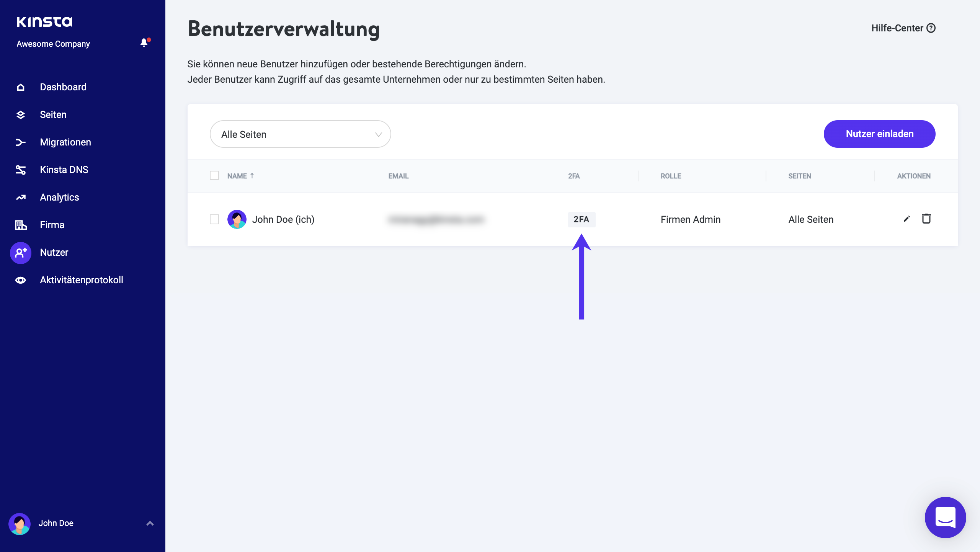Click the delete trash icon for John Doe
Viewport: 980px width, 552px height.
coord(926,218)
